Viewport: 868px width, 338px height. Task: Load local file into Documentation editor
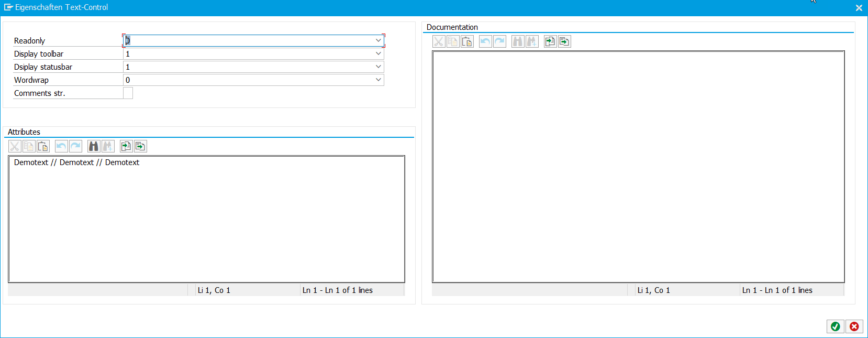(x=550, y=41)
